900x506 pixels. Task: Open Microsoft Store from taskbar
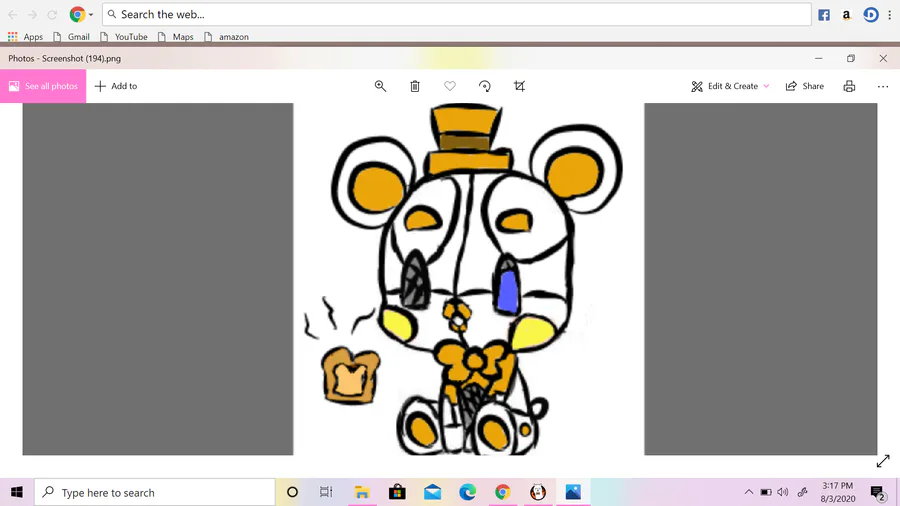click(x=397, y=492)
